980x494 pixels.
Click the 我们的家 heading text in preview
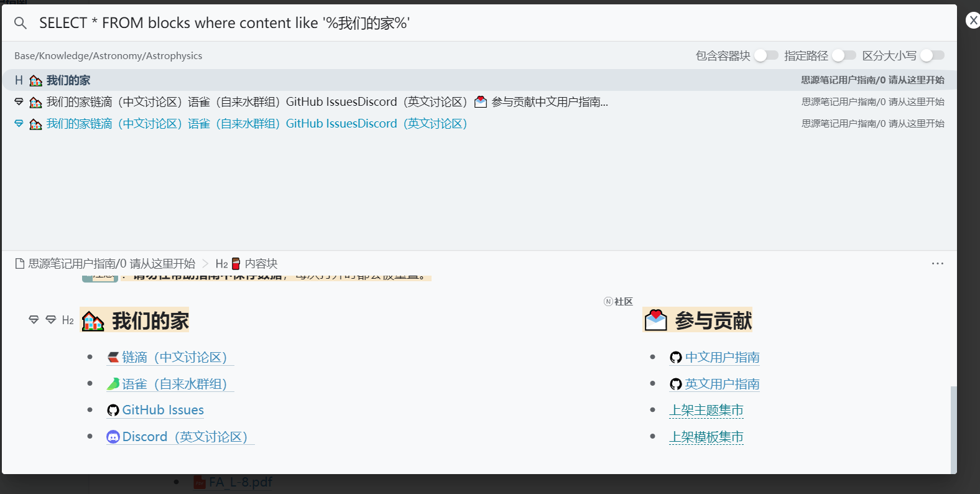click(150, 321)
